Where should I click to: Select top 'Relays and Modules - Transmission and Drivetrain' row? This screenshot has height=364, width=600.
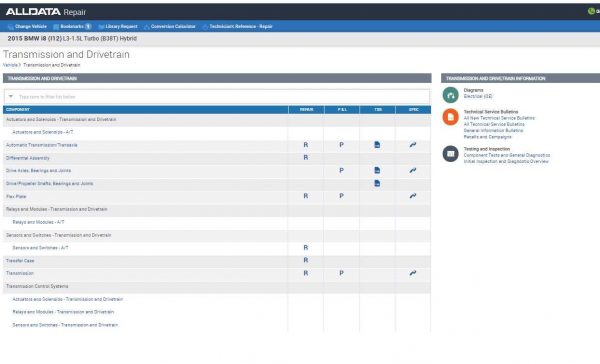(217, 209)
